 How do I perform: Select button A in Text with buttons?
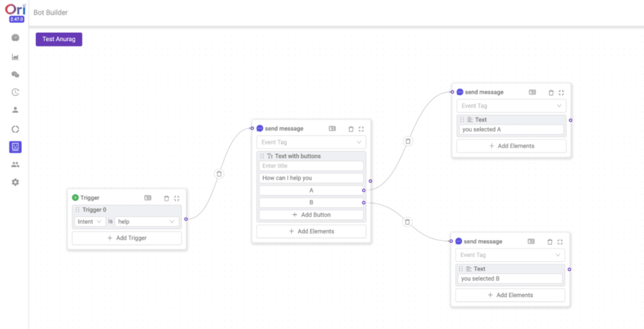tap(311, 190)
